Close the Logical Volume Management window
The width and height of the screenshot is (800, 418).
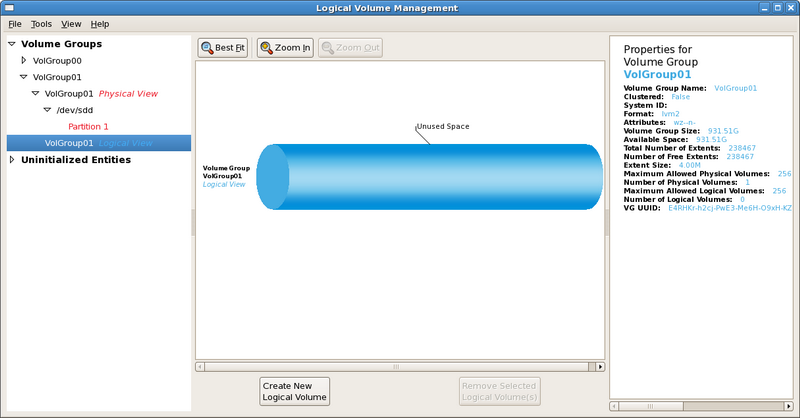[x=790, y=8]
